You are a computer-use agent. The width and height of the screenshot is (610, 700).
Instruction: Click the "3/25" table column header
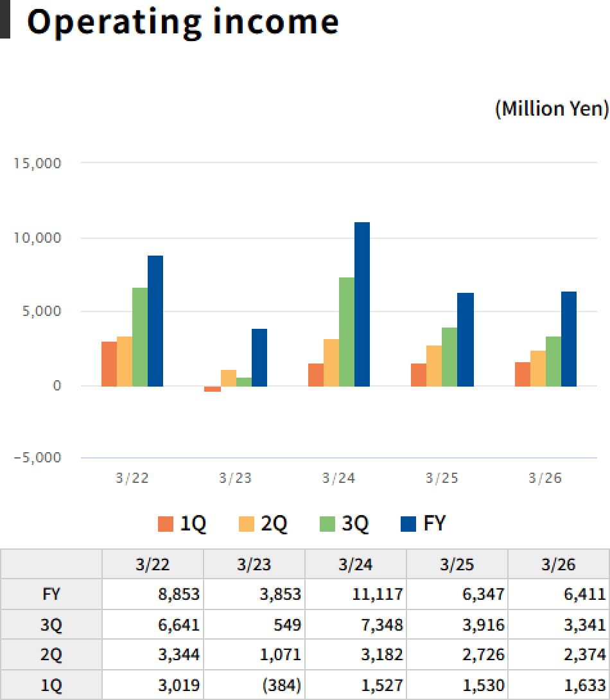tap(457, 564)
